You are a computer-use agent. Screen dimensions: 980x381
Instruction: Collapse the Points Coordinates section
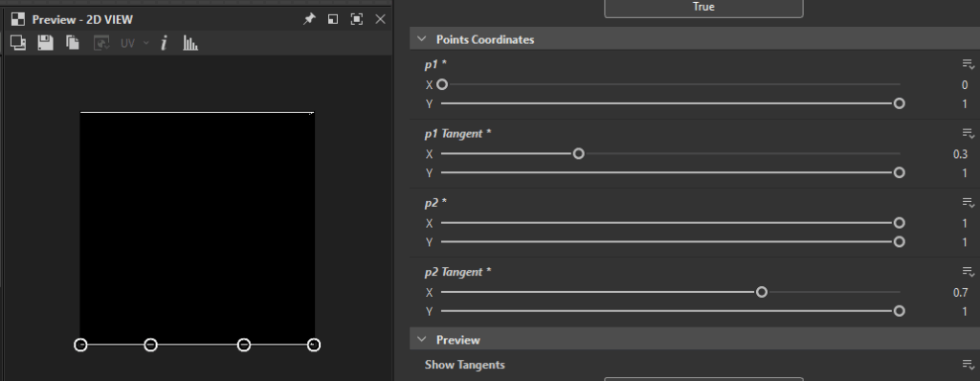point(422,39)
